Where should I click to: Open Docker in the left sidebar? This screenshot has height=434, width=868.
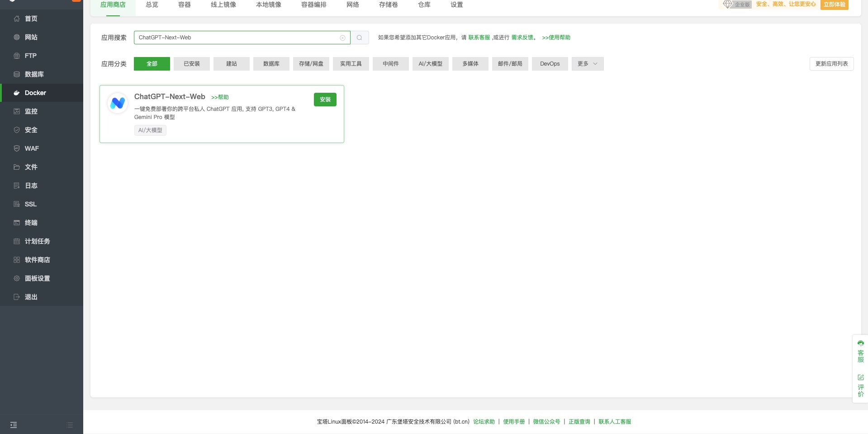[x=35, y=93]
